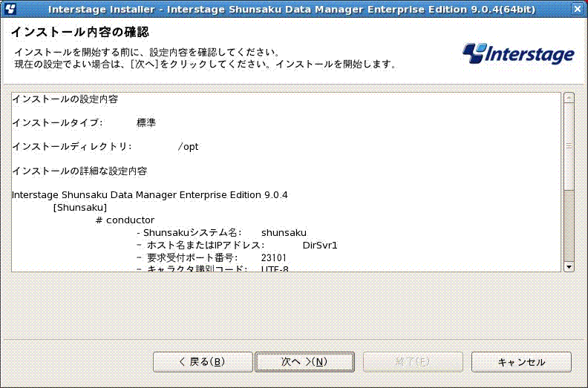
Task: Click the 'インストールディレクトリ:' label
Action: (x=72, y=147)
